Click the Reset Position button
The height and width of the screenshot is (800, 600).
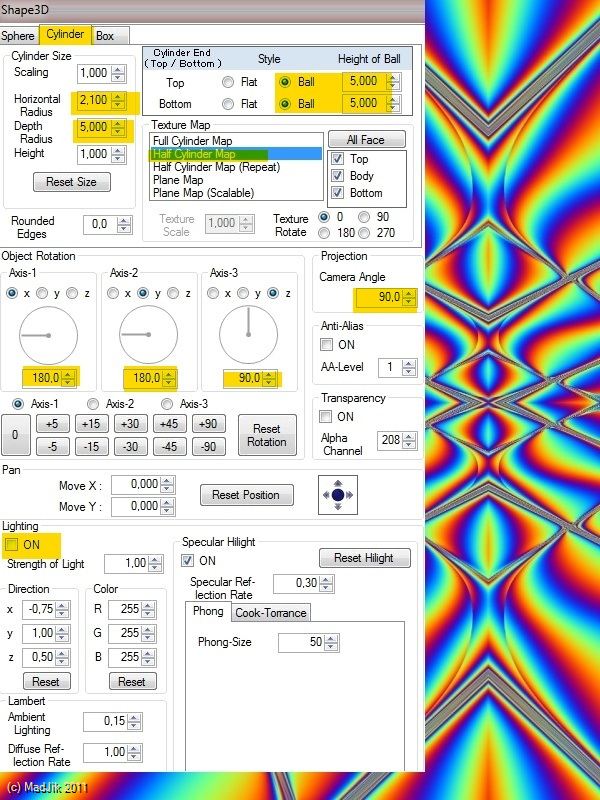click(246, 495)
